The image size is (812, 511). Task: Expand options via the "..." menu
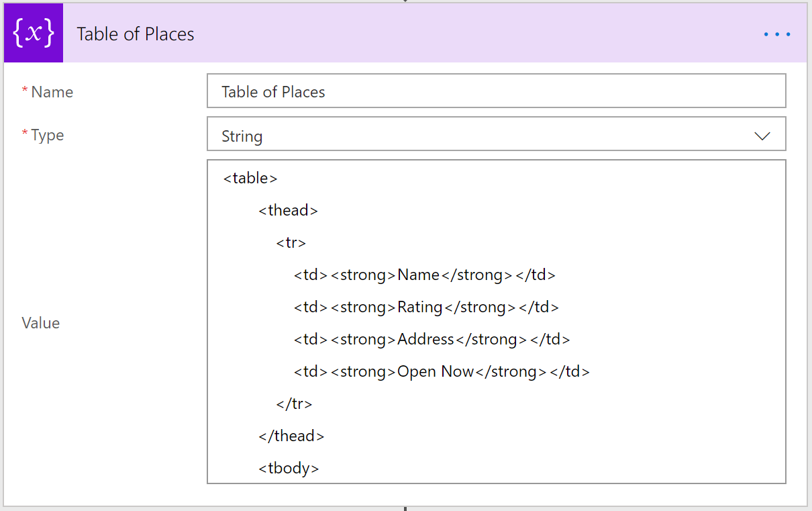tap(776, 34)
